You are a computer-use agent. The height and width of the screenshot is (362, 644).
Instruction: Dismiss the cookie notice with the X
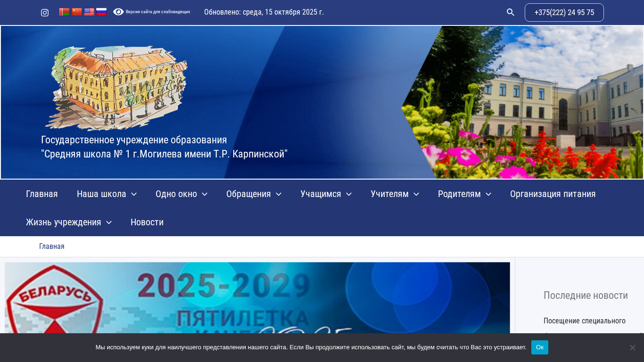633,347
